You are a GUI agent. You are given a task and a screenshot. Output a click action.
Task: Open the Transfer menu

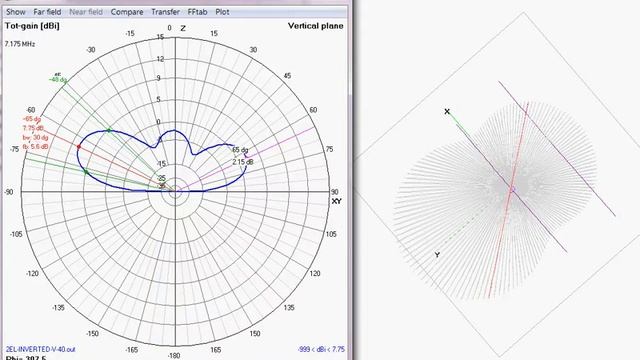(165, 12)
